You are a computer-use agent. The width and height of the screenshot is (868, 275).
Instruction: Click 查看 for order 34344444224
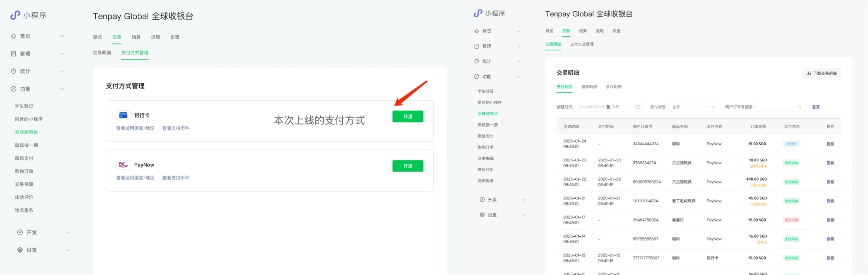pos(830,144)
